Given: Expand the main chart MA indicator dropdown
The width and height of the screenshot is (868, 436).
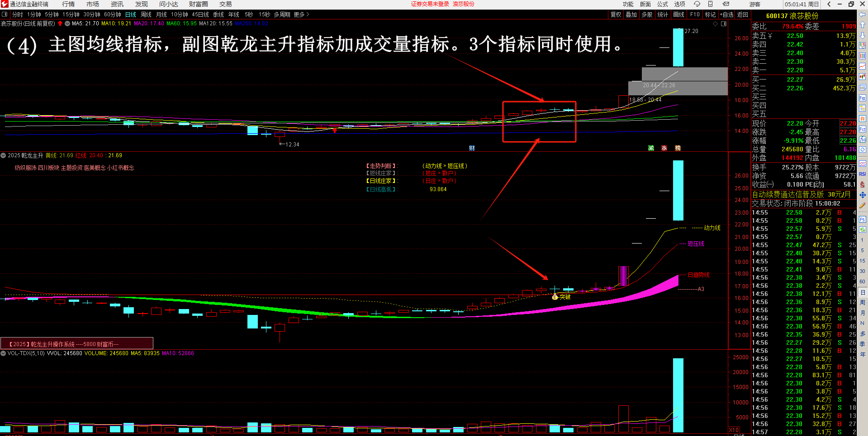Looking at the screenshot, I should (67, 23).
